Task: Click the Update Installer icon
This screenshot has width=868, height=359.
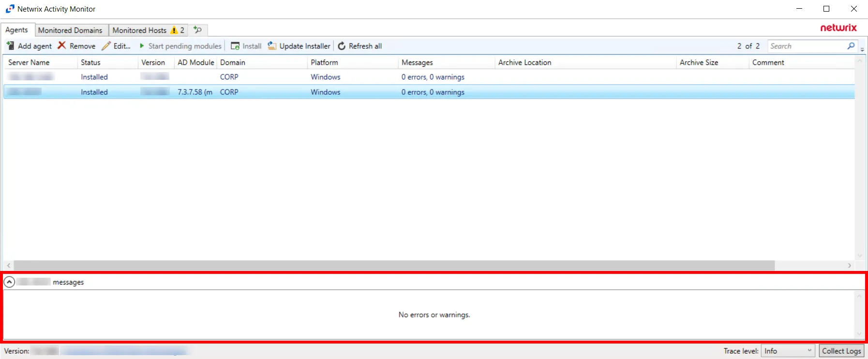Action: 272,45
